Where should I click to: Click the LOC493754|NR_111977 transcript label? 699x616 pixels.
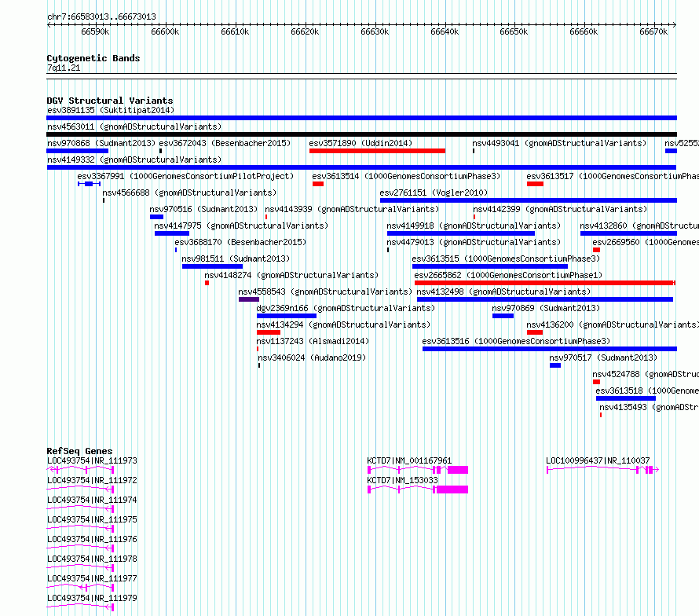(x=92, y=578)
